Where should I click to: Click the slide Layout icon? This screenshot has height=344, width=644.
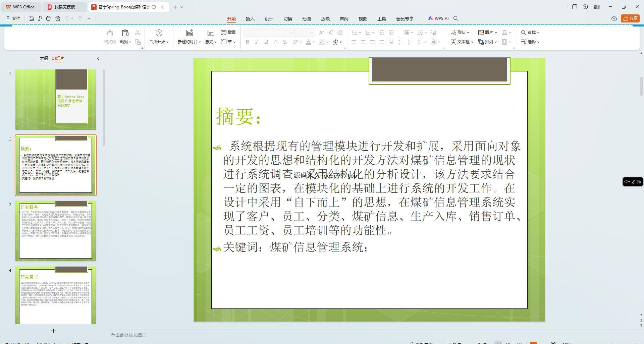coord(211,33)
